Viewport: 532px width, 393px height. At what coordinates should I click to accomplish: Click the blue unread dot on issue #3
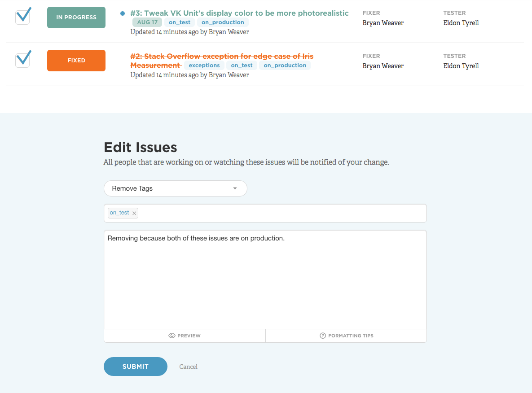tap(123, 13)
